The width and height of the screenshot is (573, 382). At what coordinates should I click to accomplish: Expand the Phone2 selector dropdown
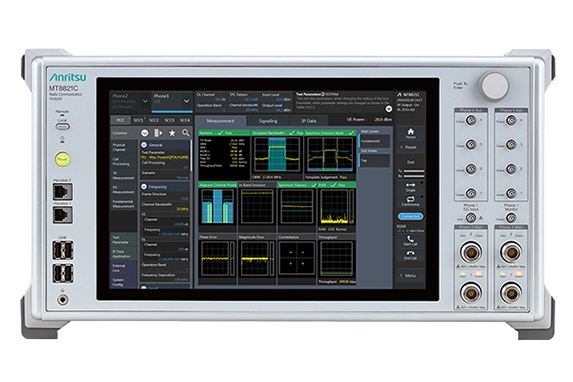(145, 101)
